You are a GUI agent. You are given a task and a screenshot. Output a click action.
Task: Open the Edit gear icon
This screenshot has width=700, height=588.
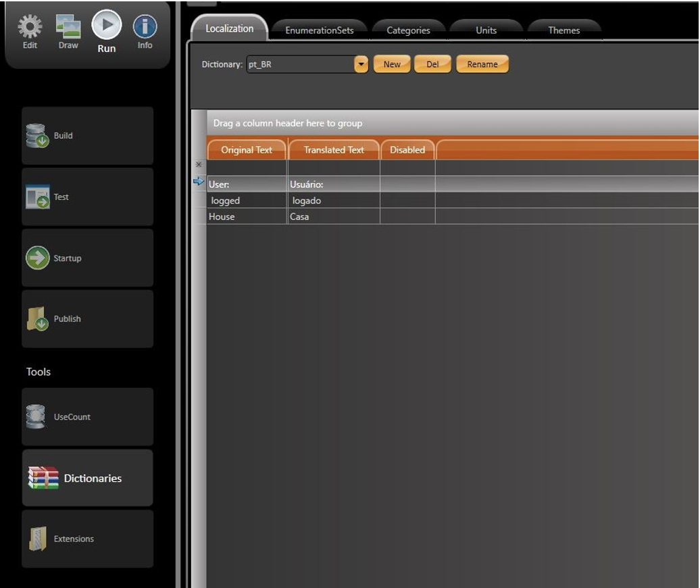click(30, 28)
